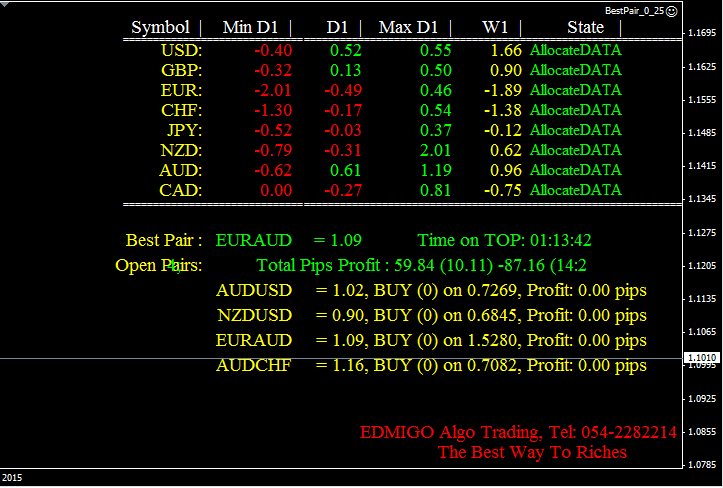723x488 pixels.
Task: Select the JPY: symbol row label
Action: 184,130
